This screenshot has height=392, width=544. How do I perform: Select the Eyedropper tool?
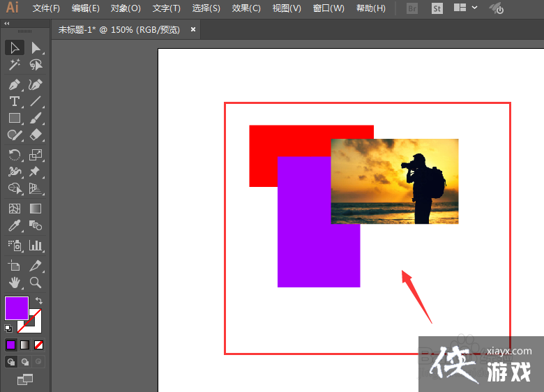(x=15, y=225)
